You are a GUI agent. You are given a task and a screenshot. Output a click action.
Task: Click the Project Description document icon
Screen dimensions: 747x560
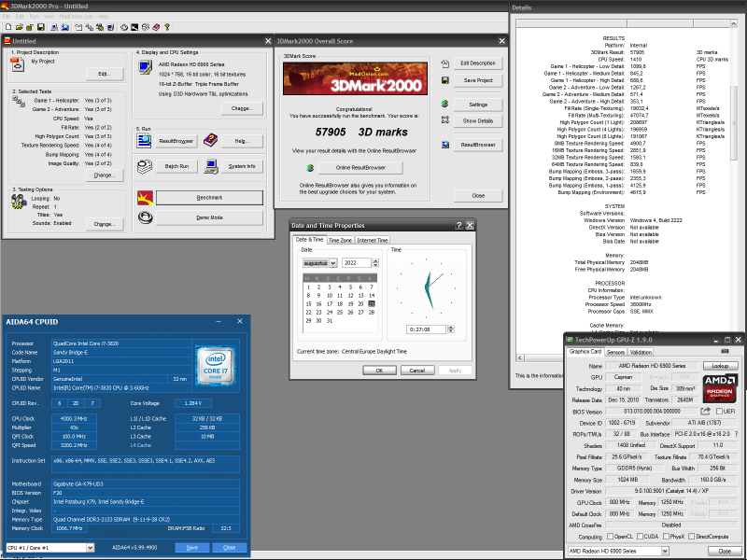click(x=18, y=64)
